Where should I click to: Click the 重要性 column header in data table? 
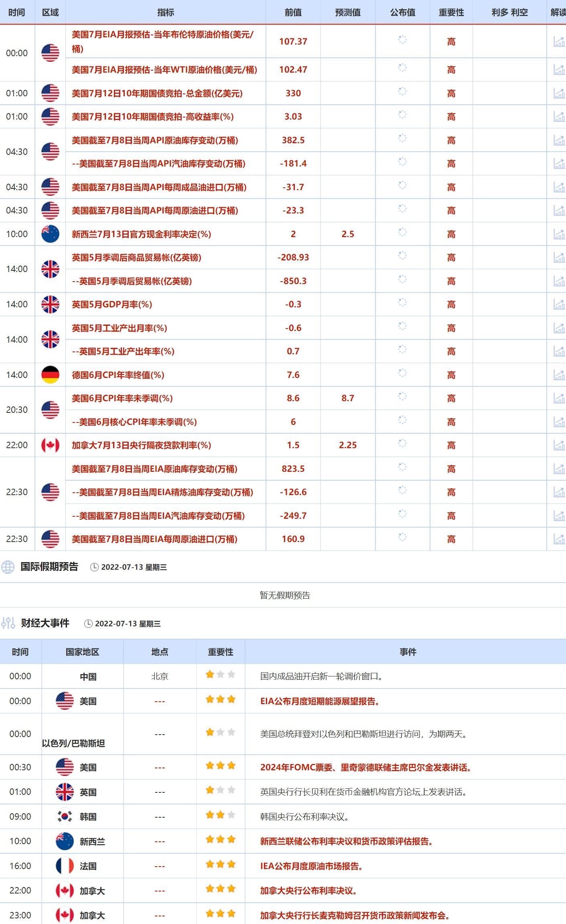[x=451, y=12]
